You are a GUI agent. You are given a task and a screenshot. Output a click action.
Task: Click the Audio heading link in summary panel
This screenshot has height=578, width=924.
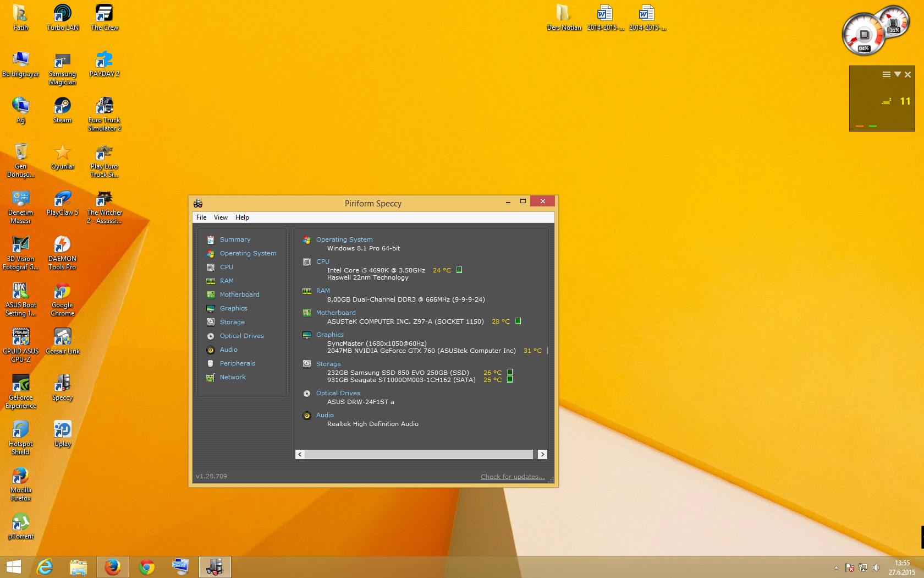click(x=324, y=415)
